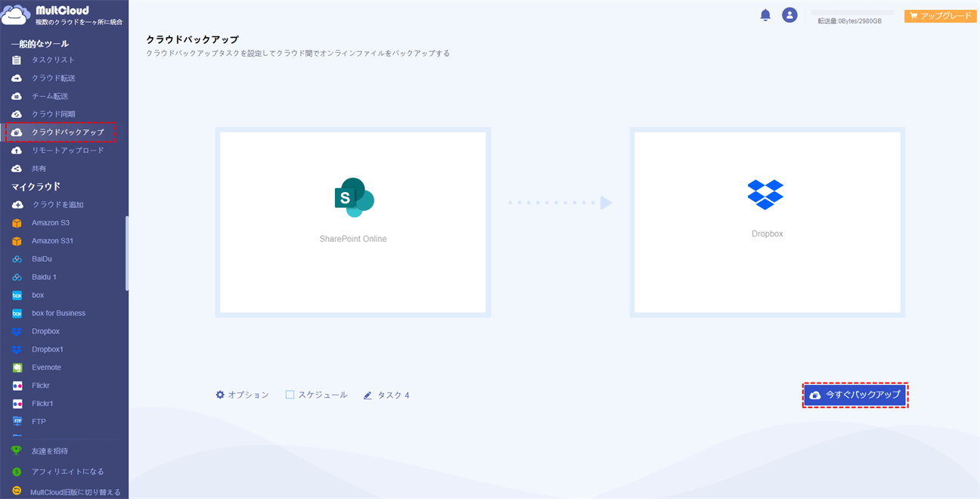980x499 pixels.
Task: Click the Amazon S3 icon
Action: click(x=17, y=223)
